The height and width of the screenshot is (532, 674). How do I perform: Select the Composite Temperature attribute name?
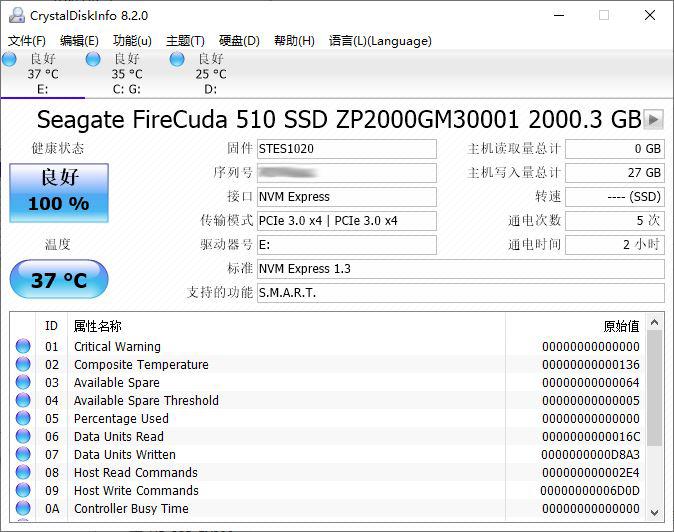[141, 364]
